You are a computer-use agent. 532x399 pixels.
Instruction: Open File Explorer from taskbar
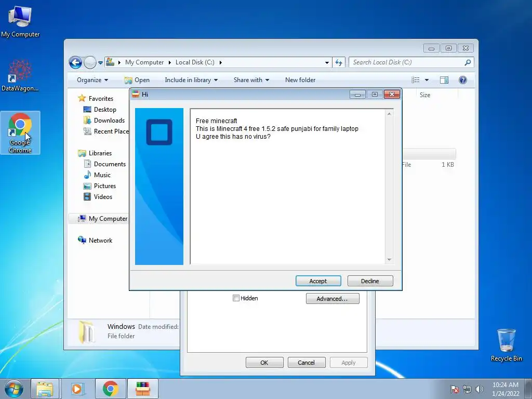[45, 389]
